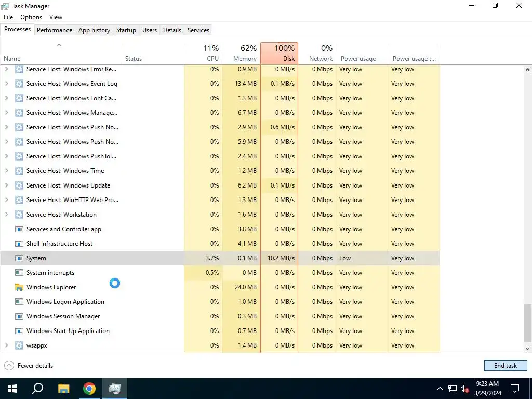The height and width of the screenshot is (399, 532).
Task: Open the taskbar clock showing 9:23 AM
Action: tap(487, 389)
